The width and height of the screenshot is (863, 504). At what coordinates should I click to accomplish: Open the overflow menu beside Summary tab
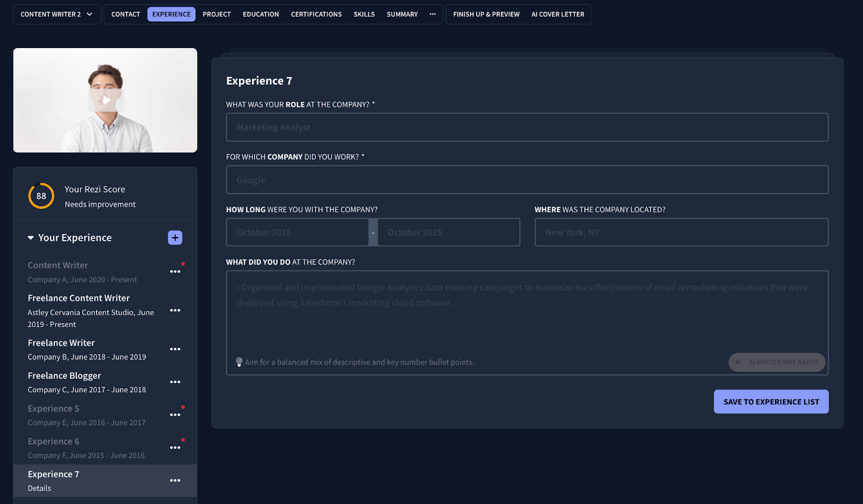[433, 15]
